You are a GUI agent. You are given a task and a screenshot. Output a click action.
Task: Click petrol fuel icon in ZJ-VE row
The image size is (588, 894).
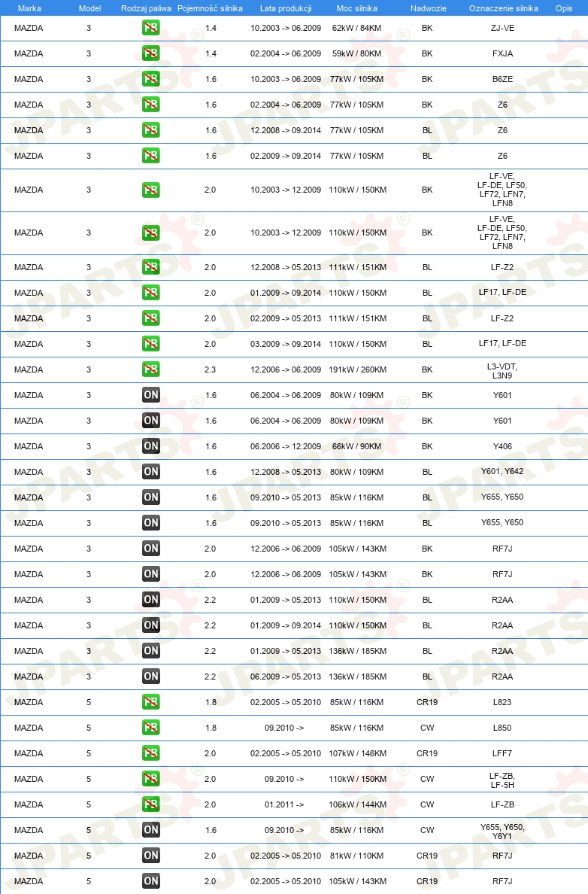click(151, 27)
